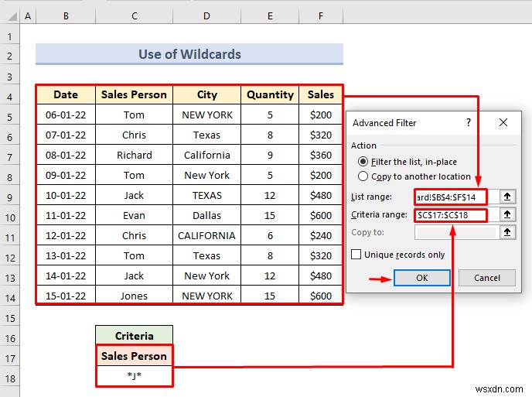The width and height of the screenshot is (532, 397).
Task: Select the date cell 06-01-22
Action: 66,115
